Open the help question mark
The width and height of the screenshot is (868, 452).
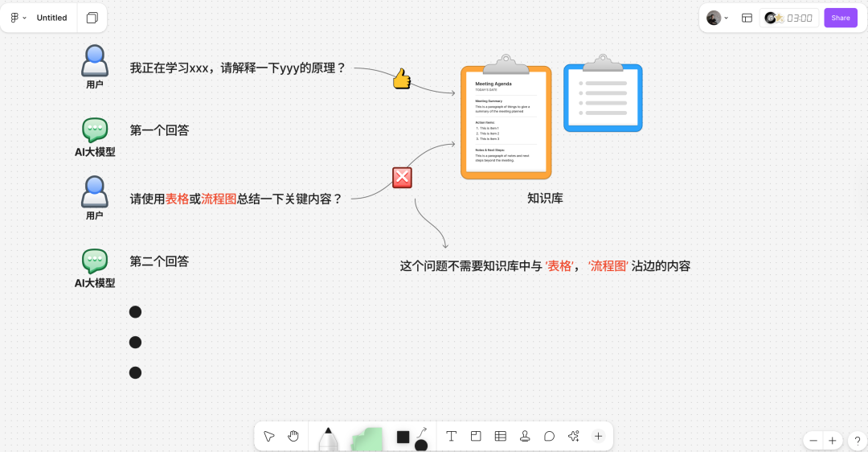857,441
